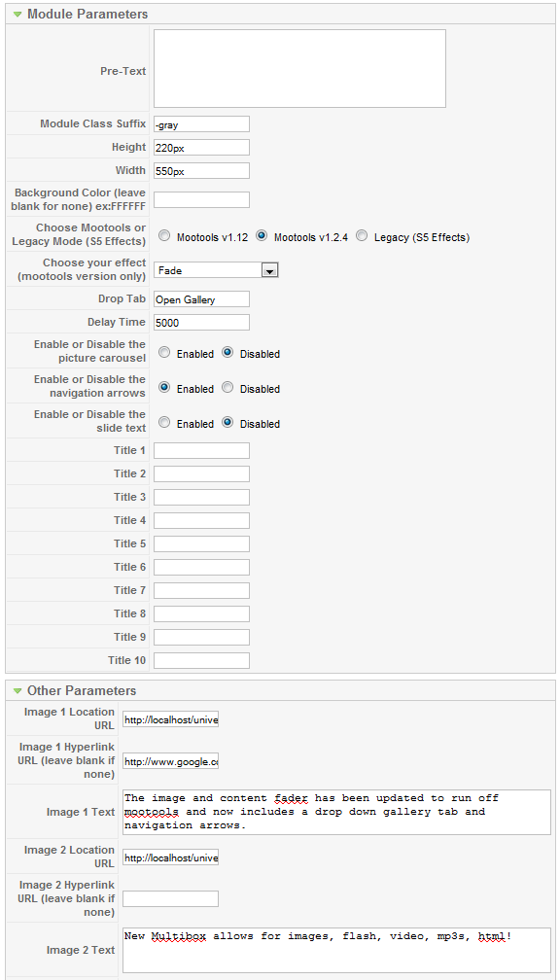Image resolution: width=560 pixels, height=980 pixels.
Task: Select Mootools v1.12 radio button
Action: coord(163,235)
